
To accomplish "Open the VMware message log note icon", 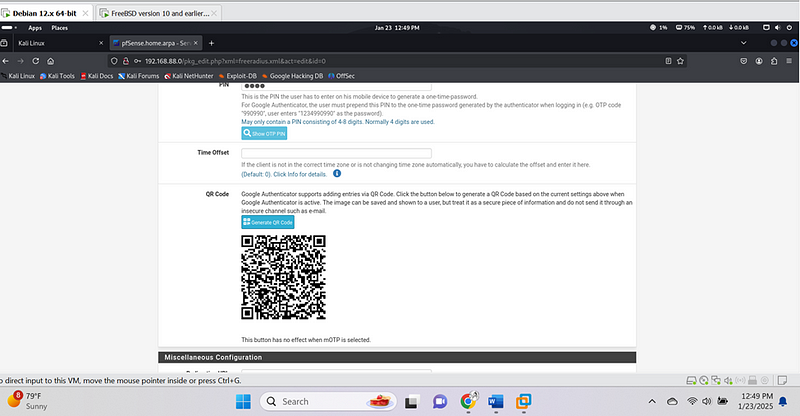I will [x=782, y=380].
